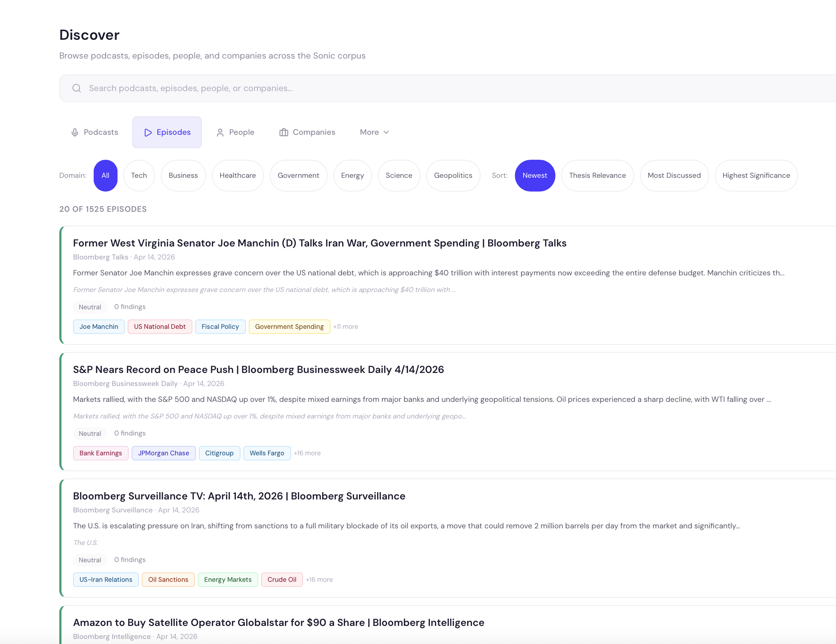This screenshot has width=836, height=644.
Task: Click the Discover page heading
Action: [90, 35]
